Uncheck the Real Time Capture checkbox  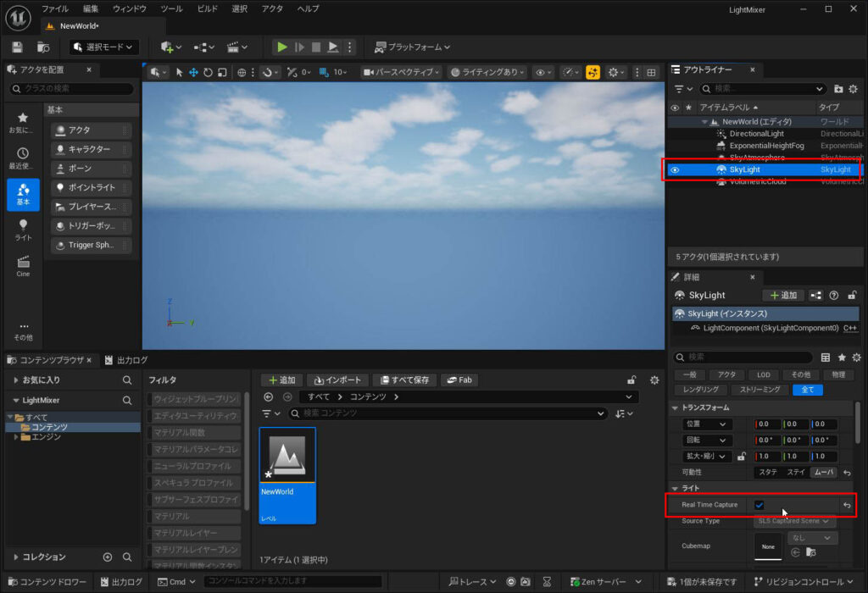(x=759, y=506)
